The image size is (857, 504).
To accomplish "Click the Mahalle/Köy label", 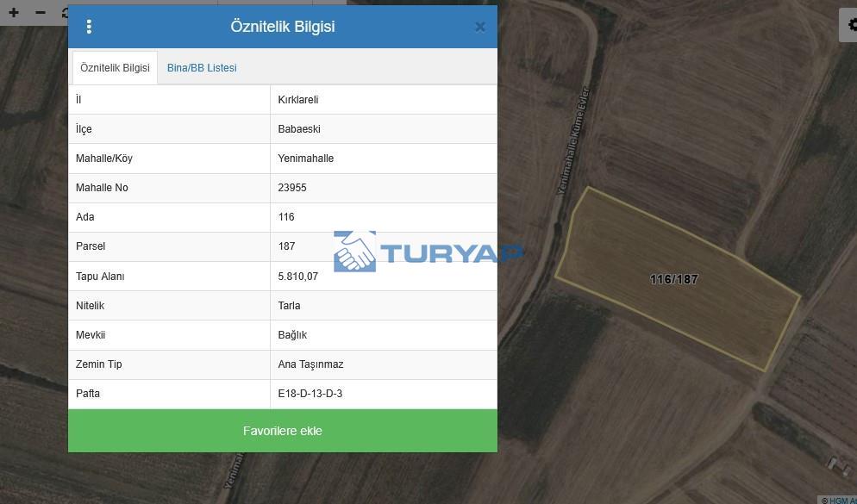I will (x=103, y=159).
